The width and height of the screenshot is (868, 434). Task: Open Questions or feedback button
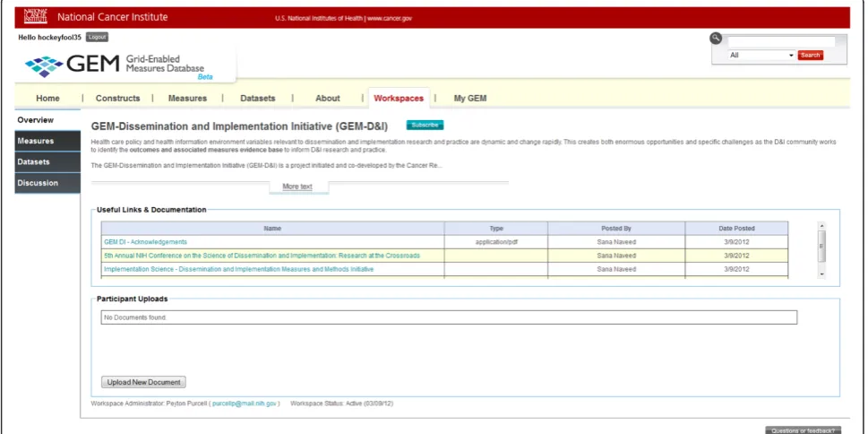click(x=803, y=430)
